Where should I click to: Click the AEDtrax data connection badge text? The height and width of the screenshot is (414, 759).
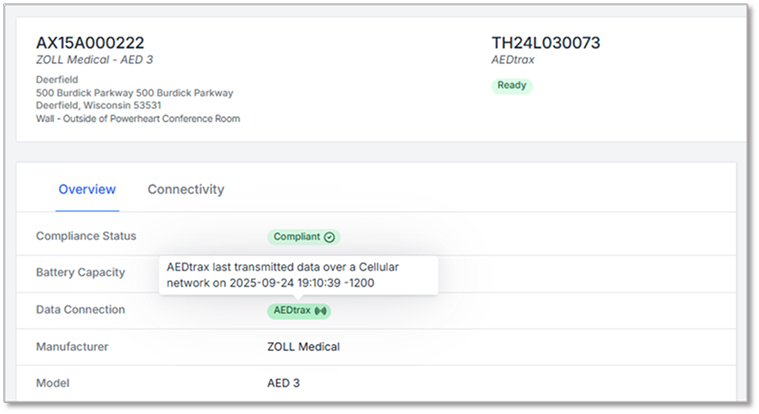[292, 311]
